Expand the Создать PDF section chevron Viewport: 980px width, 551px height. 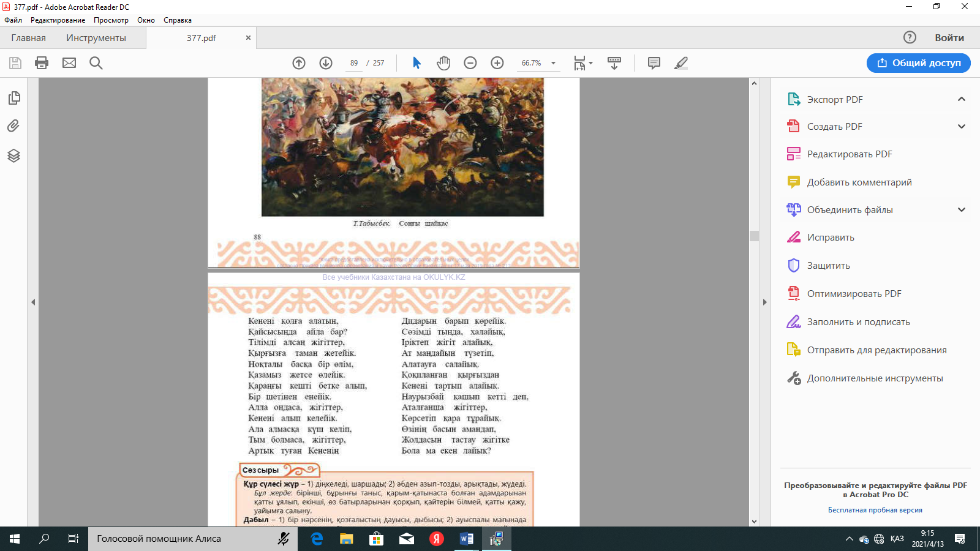962,127
